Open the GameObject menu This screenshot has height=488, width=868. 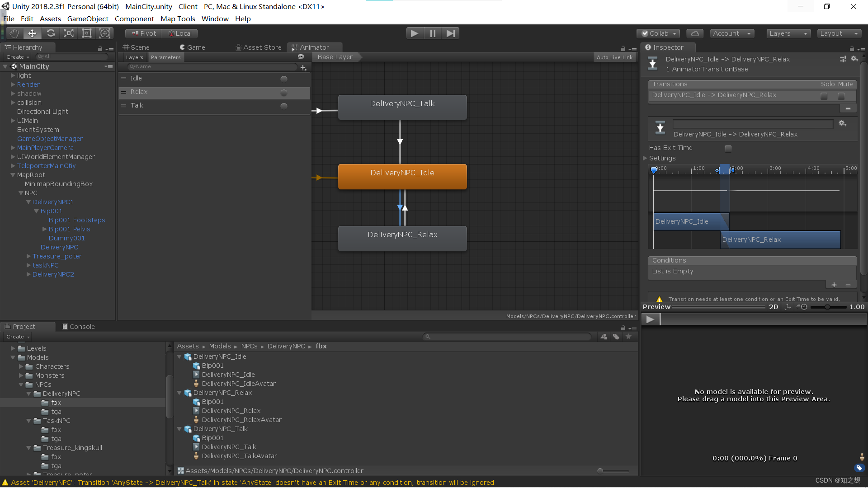point(88,19)
